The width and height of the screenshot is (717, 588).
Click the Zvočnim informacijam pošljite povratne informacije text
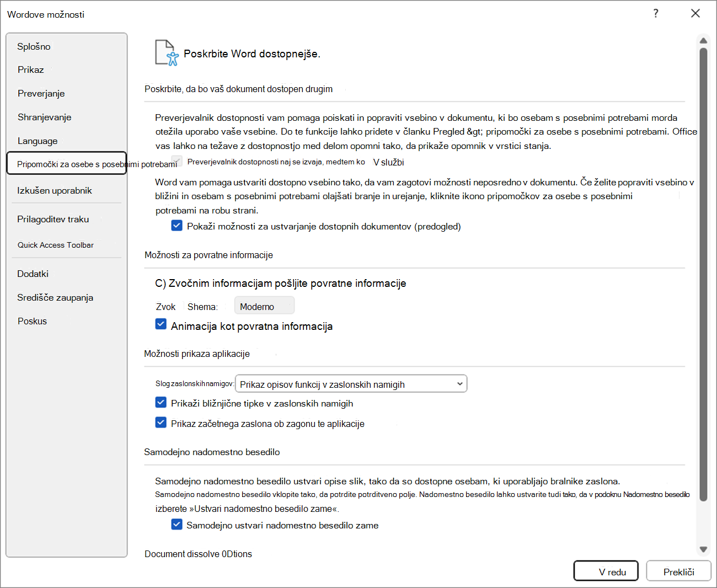tap(287, 284)
